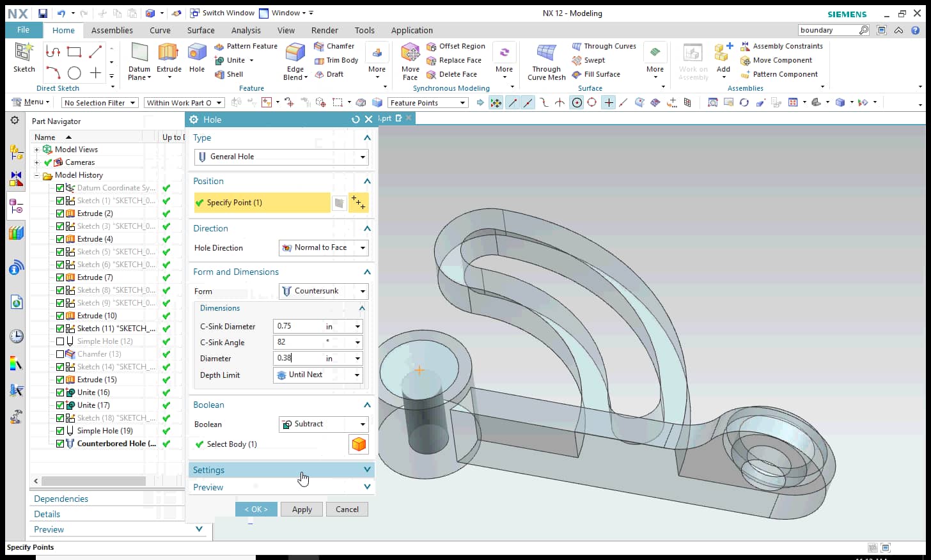Open the Depth Limit Until Next dropdown
Image resolution: width=931 pixels, height=560 pixels.
point(318,375)
